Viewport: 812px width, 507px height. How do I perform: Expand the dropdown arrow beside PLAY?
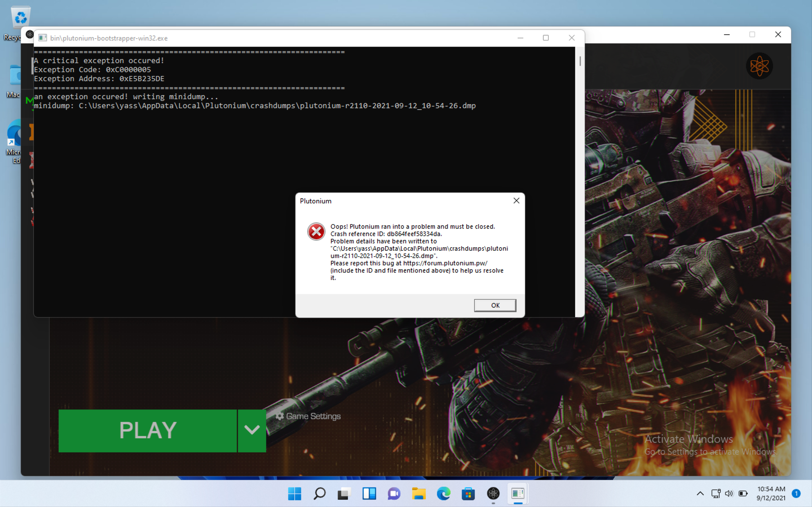coord(252,431)
